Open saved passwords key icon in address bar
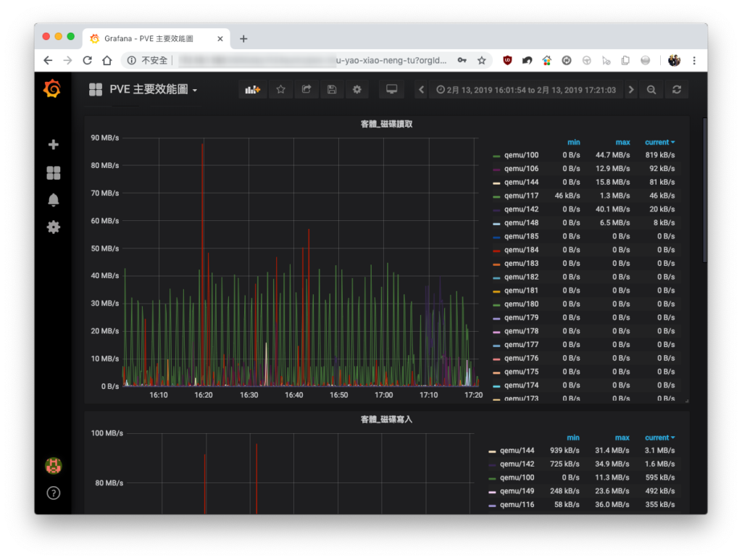 click(x=462, y=61)
